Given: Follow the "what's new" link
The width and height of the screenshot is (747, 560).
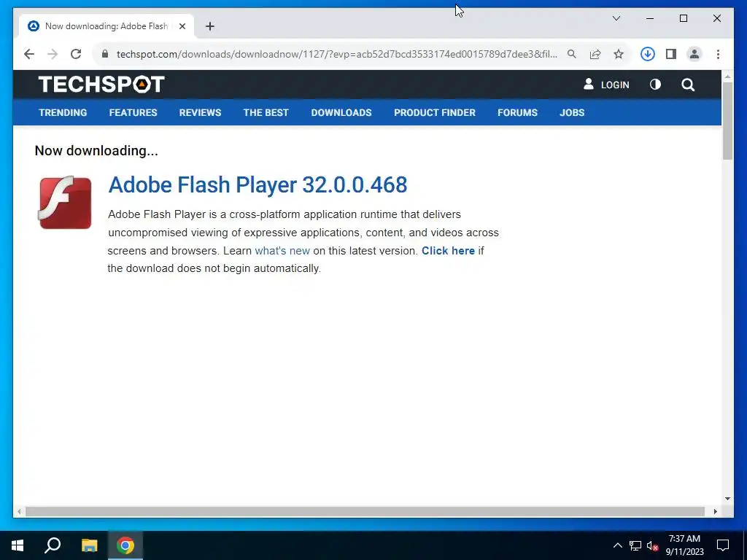Looking at the screenshot, I should click(282, 251).
